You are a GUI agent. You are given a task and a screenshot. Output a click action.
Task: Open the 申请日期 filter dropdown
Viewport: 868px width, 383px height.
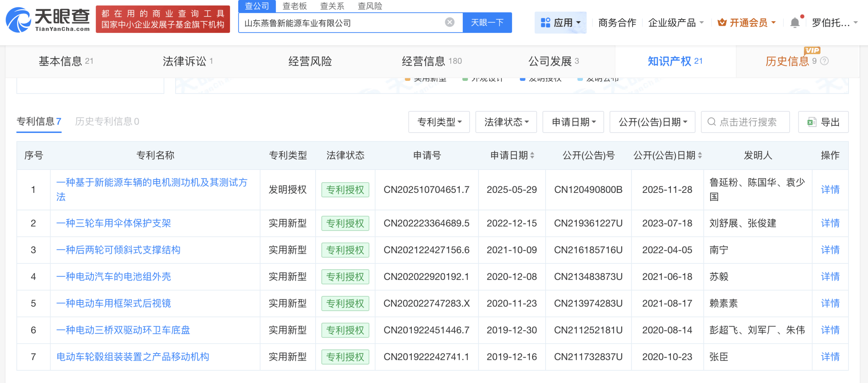coord(573,122)
